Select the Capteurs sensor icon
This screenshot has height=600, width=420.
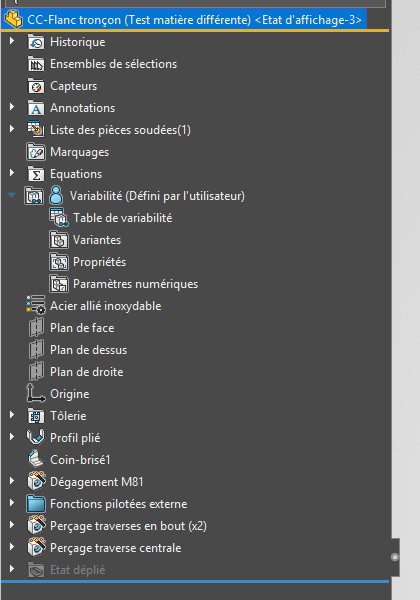(36, 86)
